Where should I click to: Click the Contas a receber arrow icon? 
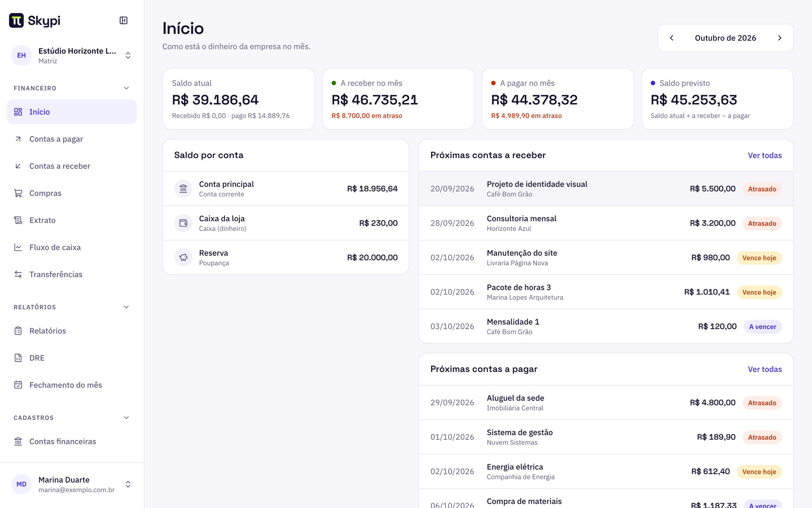(18, 166)
